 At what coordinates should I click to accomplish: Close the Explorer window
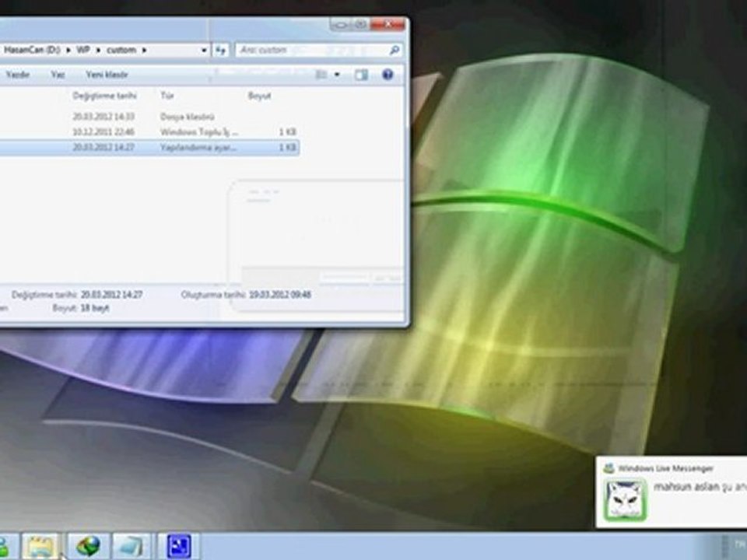pyautogui.click(x=388, y=24)
